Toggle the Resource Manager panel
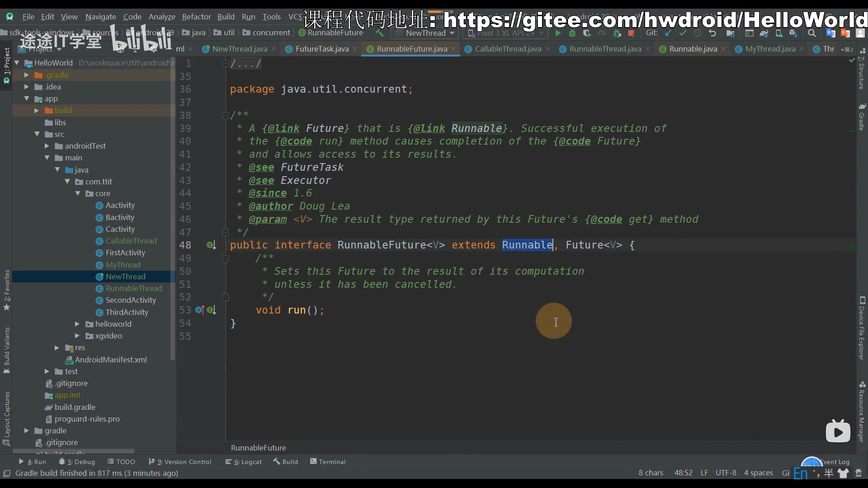868x488 pixels. tap(862, 412)
